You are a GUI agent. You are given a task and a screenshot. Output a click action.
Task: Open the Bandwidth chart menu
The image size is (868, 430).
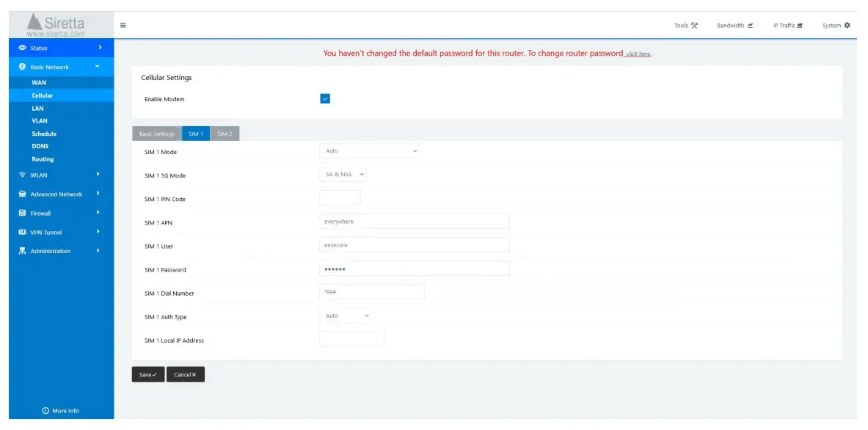coord(734,26)
